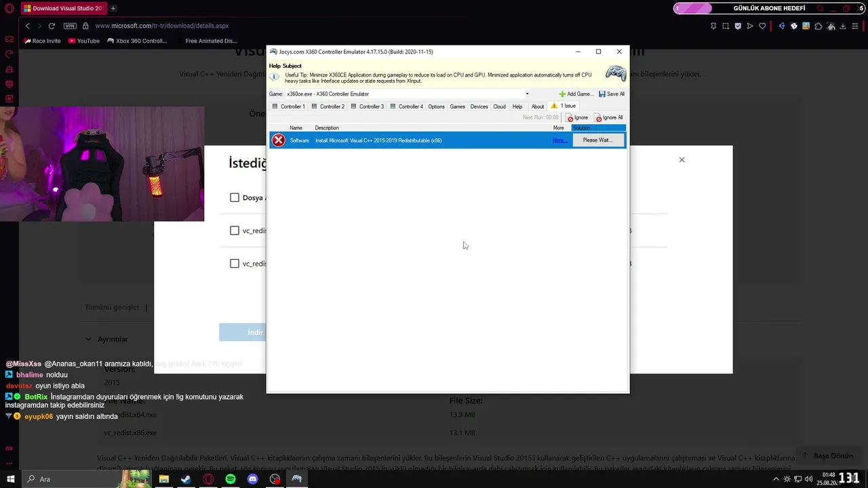The width and height of the screenshot is (868, 488).
Task: Click the More... link on the issue row
Action: (559, 140)
